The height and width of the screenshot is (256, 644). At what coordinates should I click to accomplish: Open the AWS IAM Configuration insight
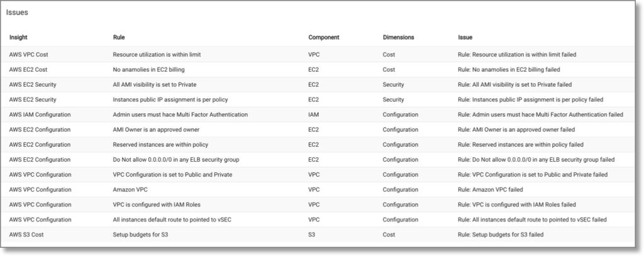(x=40, y=114)
